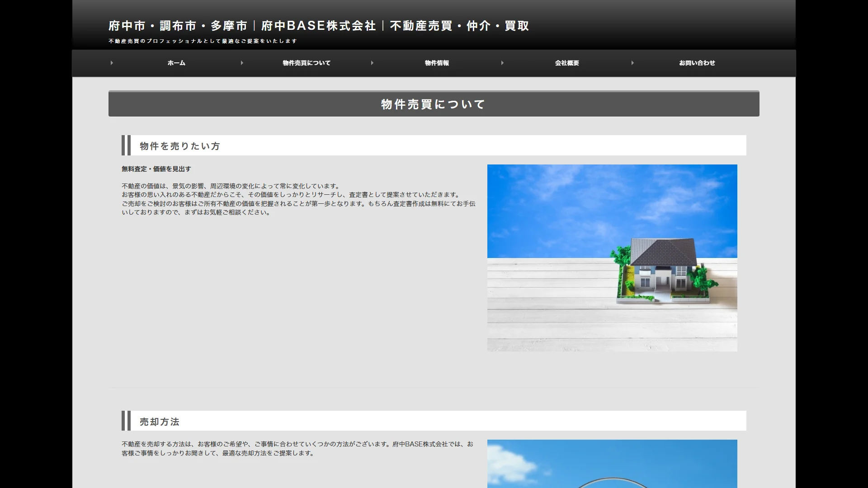Click the arrow icon beside 会社概要

pyautogui.click(x=502, y=63)
